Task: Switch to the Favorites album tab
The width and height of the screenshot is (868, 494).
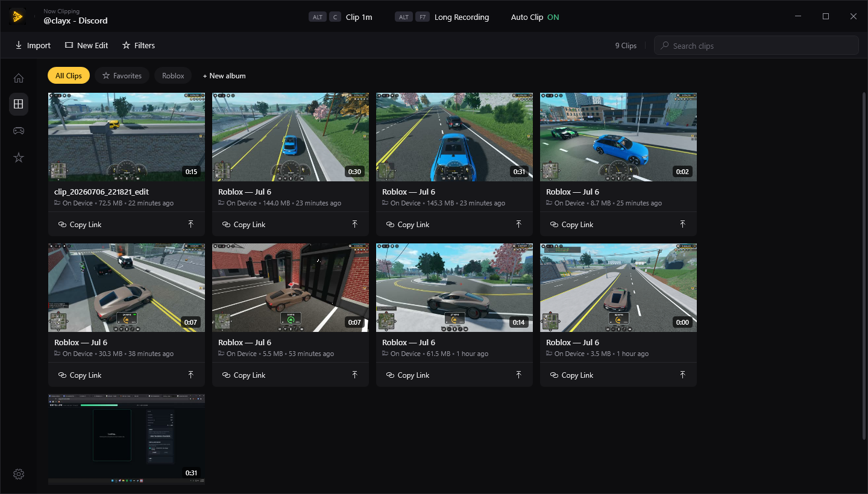Action: coord(122,75)
